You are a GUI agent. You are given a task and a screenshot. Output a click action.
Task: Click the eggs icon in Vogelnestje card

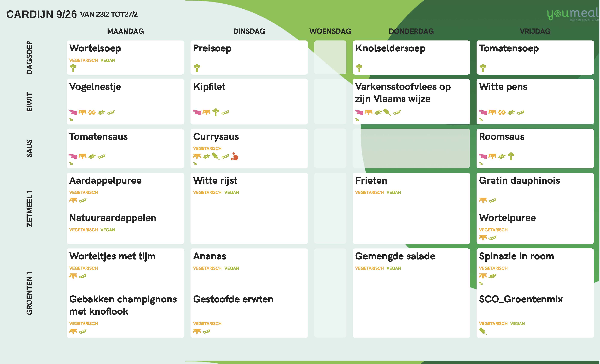[x=92, y=112]
